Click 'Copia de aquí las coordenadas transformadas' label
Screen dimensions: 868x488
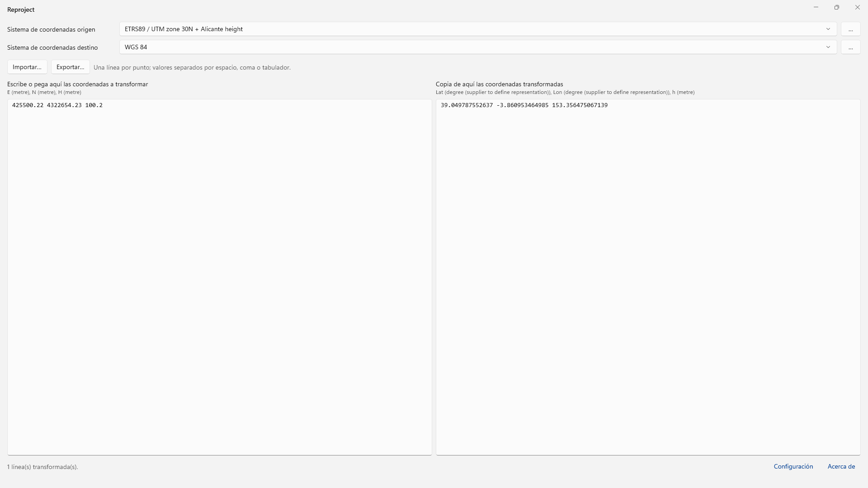pos(499,84)
